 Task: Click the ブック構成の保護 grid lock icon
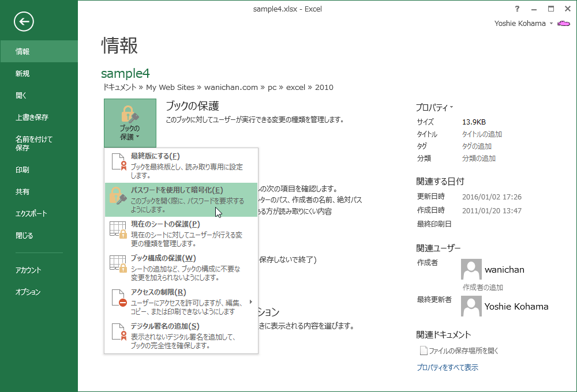click(x=118, y=263)
